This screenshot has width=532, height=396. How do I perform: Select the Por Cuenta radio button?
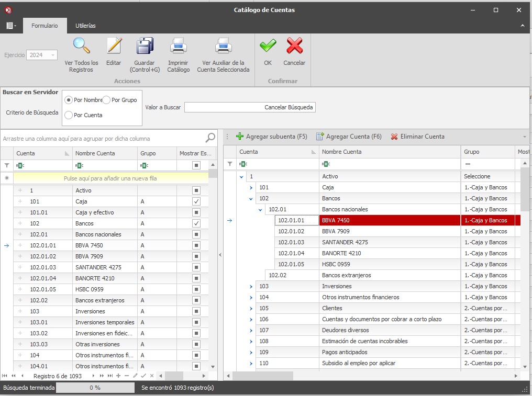pyautogui.click(x=69, y=115)
